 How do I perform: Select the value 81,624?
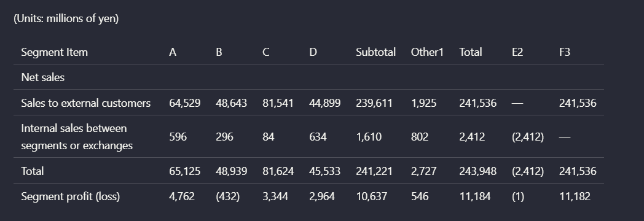(278, 171)
